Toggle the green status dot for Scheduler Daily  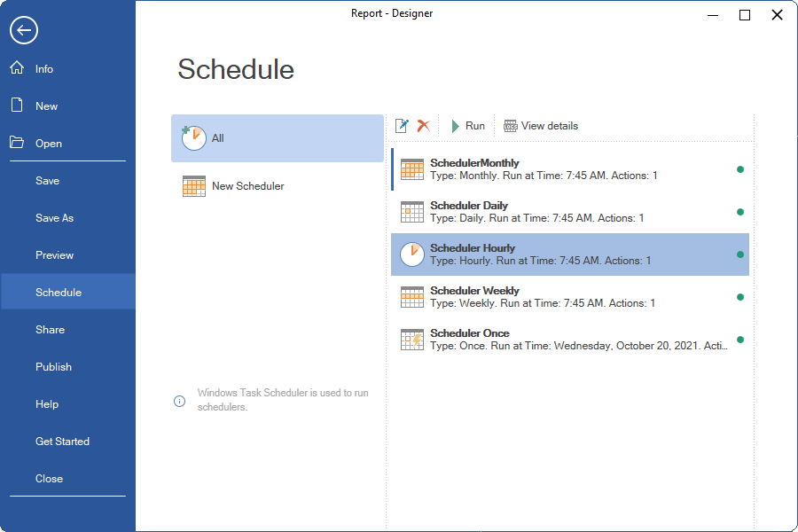pyautogui.click(x=739, y=212)
